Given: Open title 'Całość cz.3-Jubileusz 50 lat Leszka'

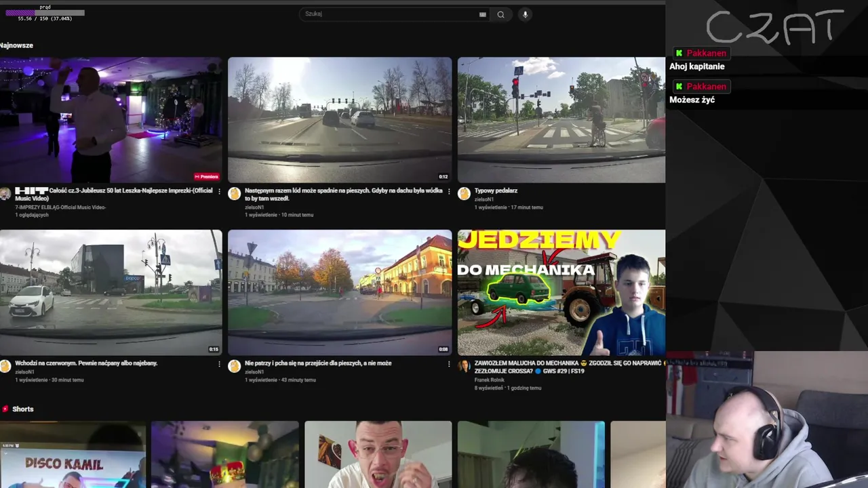Looking at the screenshot, I should click(x=113, y=195).
